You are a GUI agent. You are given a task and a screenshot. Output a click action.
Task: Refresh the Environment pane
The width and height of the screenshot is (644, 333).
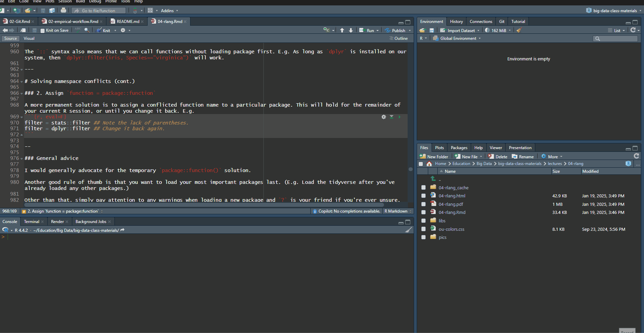tap(633, 30)
